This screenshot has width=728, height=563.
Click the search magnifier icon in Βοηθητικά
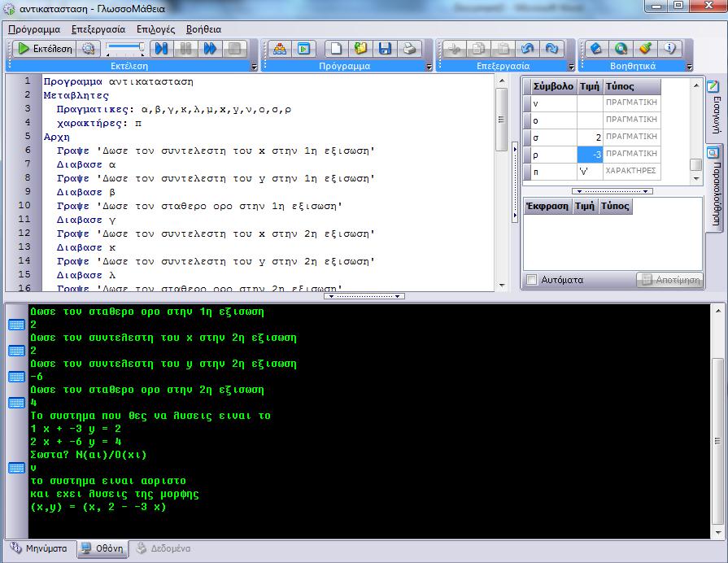tap(621, 48)
